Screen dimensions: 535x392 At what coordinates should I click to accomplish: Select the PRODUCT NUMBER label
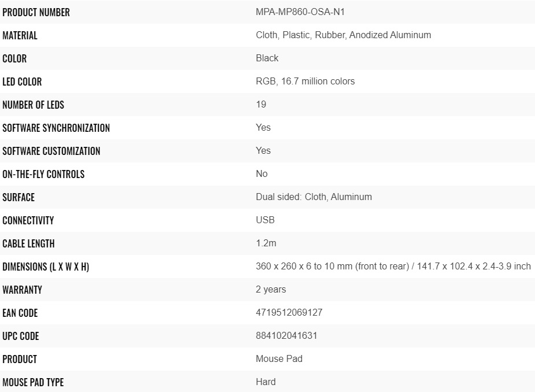pos(36,12)
